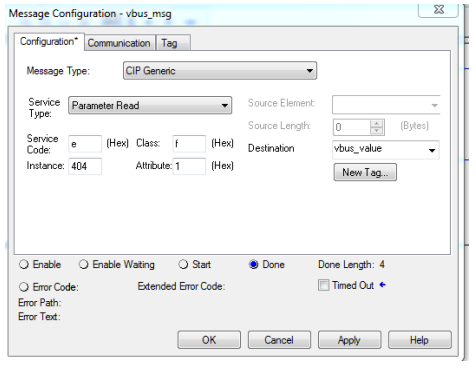Select the Error Code radio button
This screenshot has width=476, height=370.
pos(24,287)
